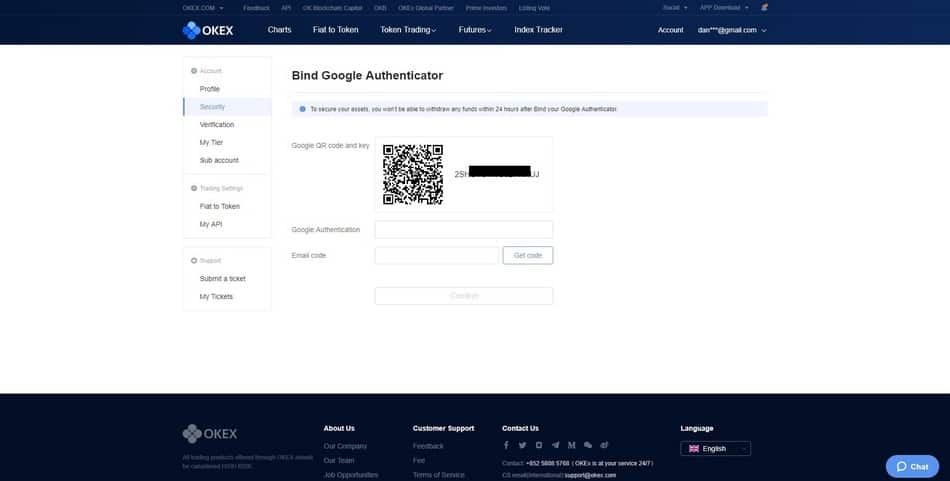Open Fiat to Token in top navigation
This screenshot has width=950, height=481.
click(x=336, y=30)
